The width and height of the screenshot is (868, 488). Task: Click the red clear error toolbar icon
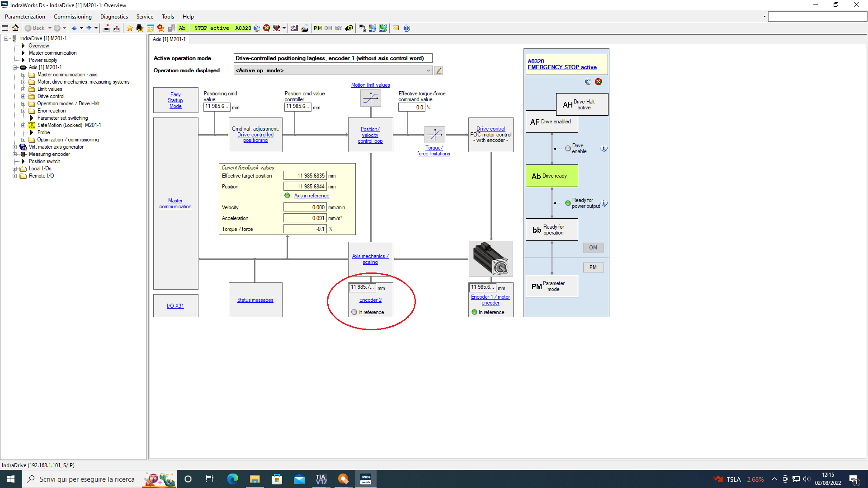pos(267,28)
